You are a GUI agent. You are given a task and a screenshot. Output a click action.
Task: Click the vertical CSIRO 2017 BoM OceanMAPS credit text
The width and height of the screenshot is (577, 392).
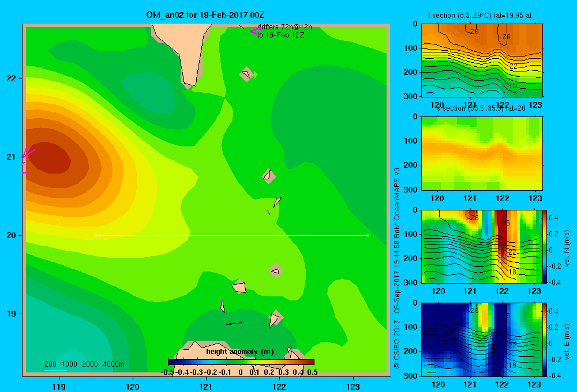397,269
